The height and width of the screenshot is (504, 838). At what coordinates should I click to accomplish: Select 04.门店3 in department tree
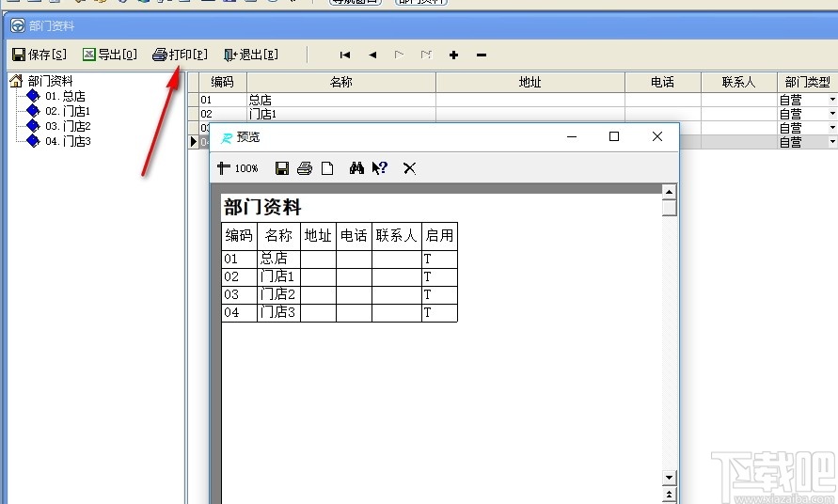click(68, 141)
